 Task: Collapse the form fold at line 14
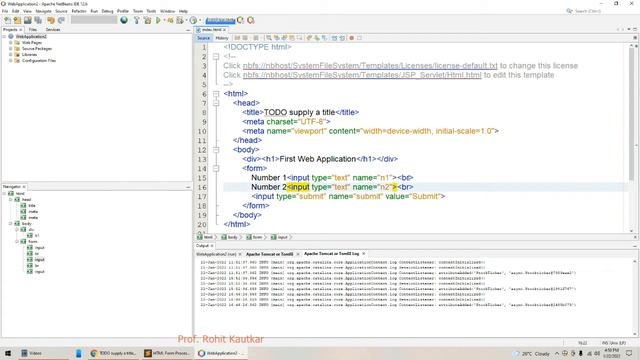[216, 168]
